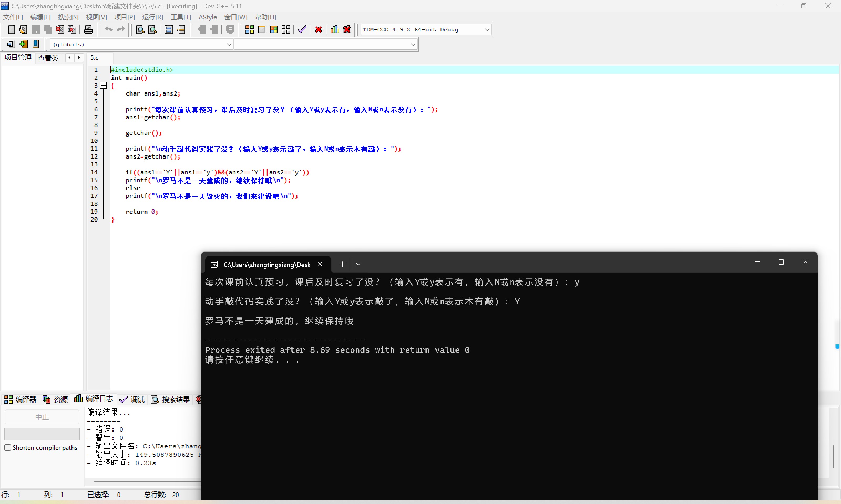Click the Rebuild All icon
841x504 pixels.
[286, 30]
